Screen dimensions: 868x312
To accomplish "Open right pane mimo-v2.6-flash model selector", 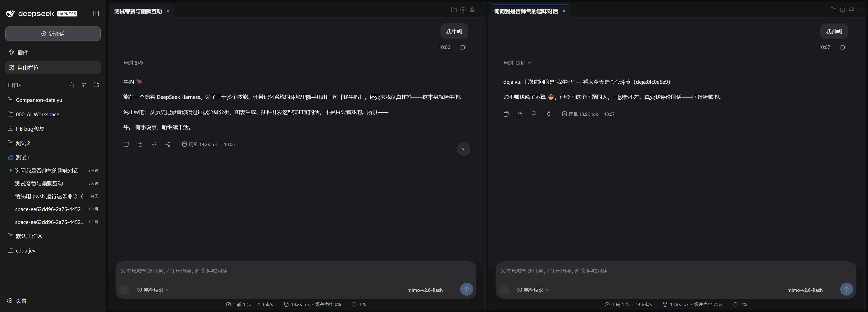I will click(808, 290).
